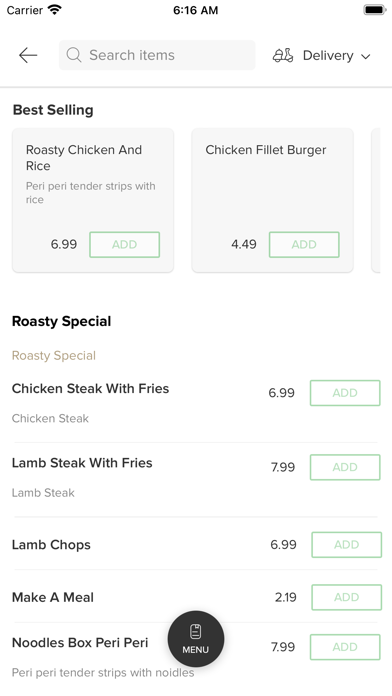Tap the battery indicator icon
Image resolution: width=392 pixels, height=696 pixels.
coord(375,10)
